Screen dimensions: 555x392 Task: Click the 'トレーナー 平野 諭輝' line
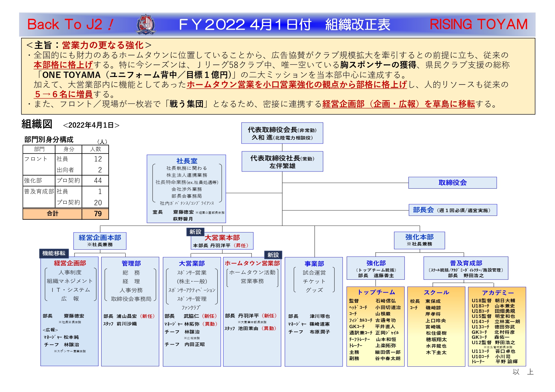point(495,362)
